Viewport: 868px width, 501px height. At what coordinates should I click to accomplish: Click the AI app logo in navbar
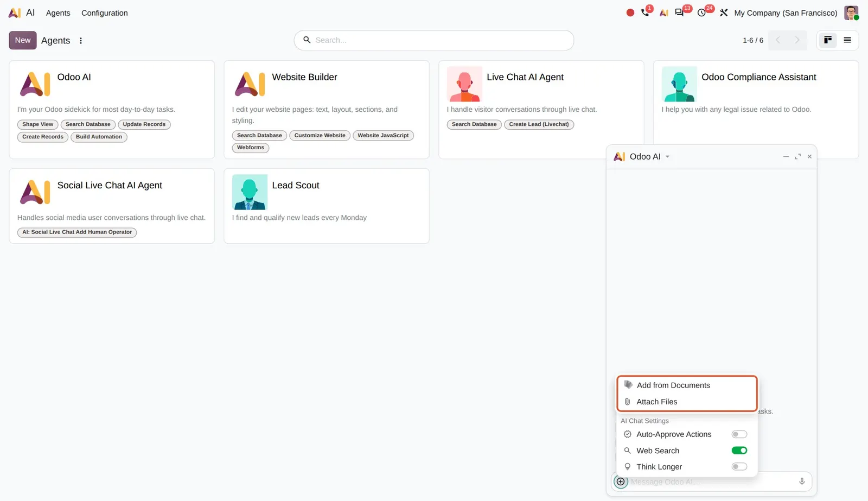[15, 12]
